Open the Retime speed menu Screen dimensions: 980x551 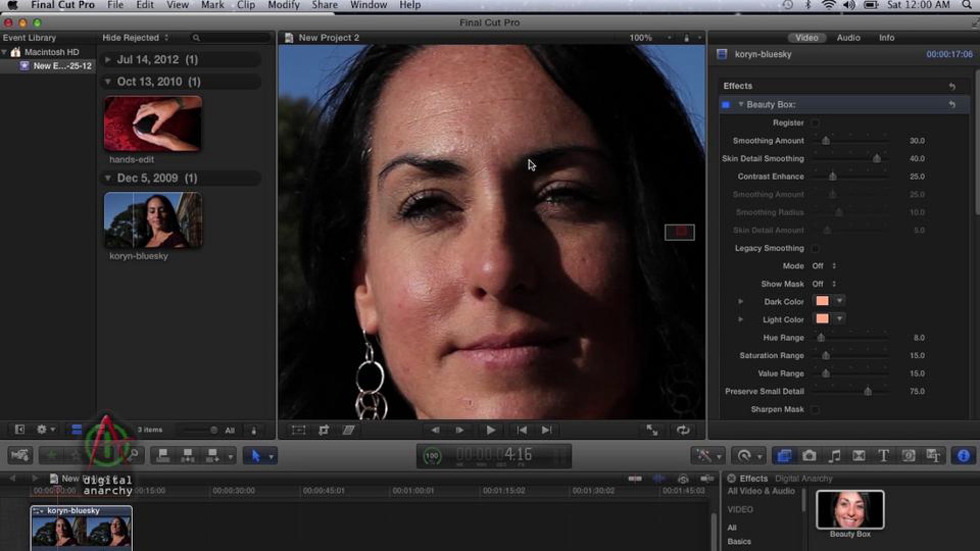point(748,455)
